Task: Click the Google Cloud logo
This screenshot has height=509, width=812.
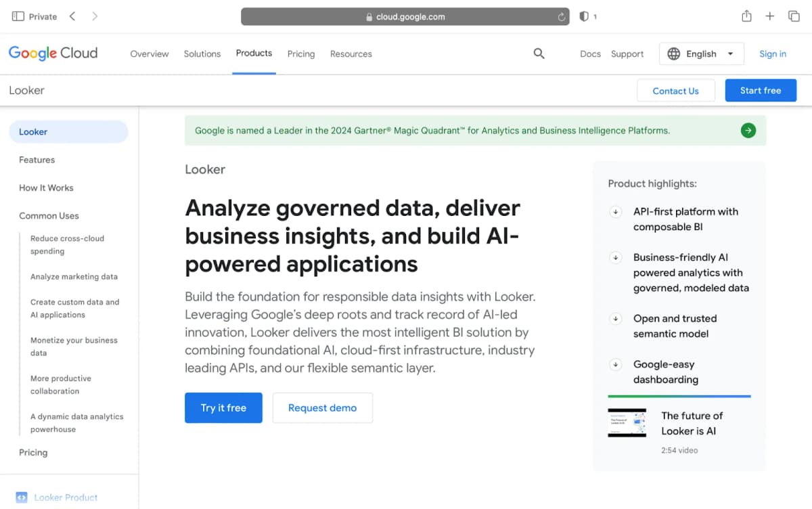Action: [53, 53]
